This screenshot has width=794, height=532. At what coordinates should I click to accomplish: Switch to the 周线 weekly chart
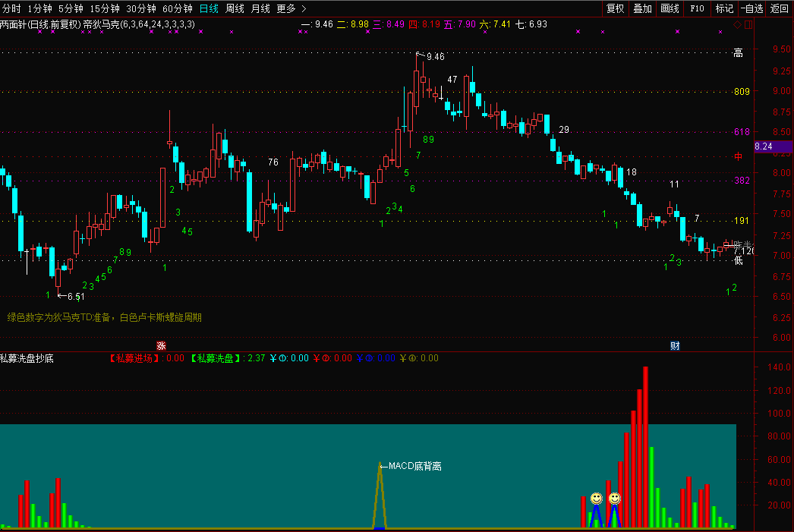pyautogui.click(x=235, y=8)
